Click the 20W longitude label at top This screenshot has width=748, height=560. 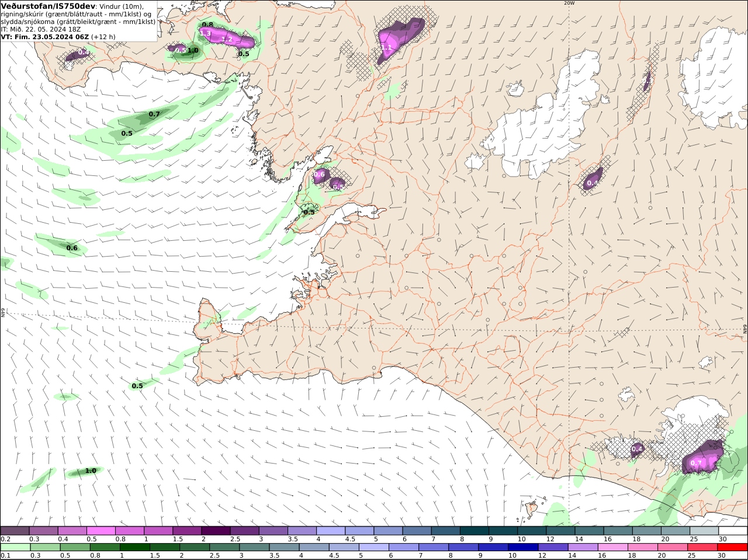pyautogui.click(x=569, y=3)
